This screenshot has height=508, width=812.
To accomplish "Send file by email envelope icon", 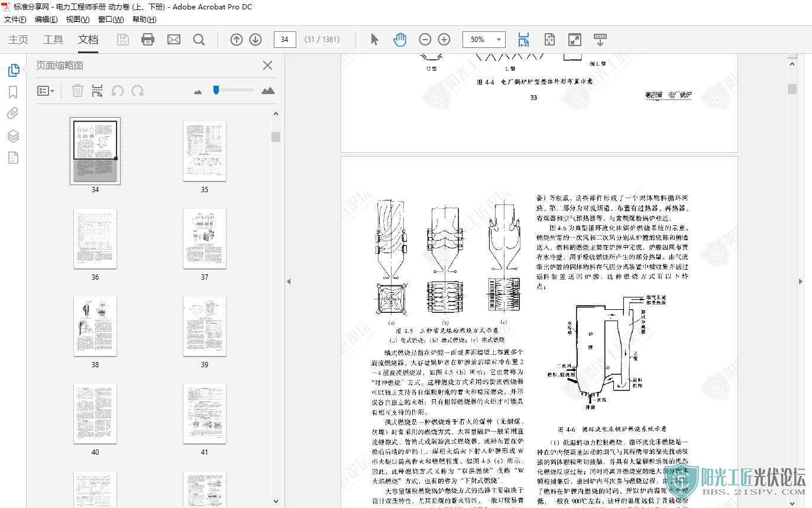I will 174,40.
